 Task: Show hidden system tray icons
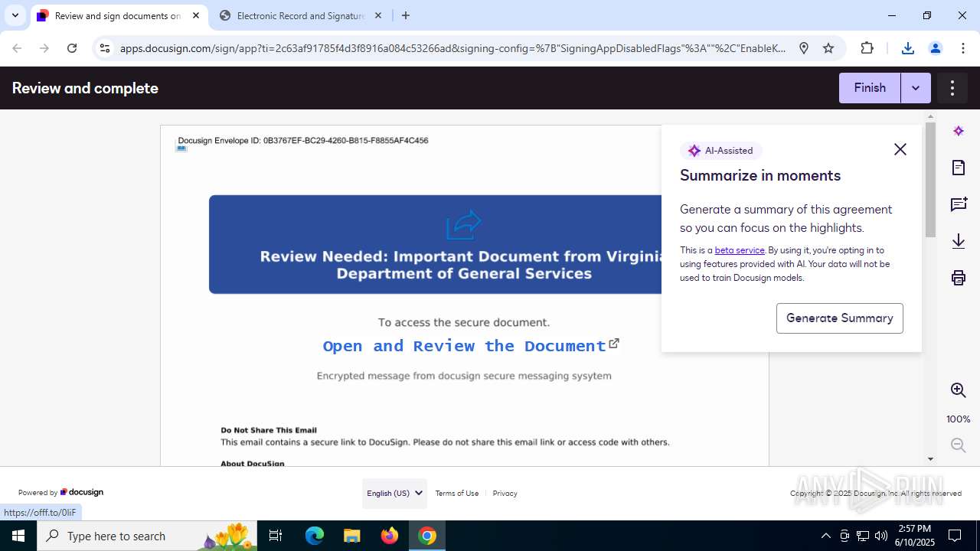(x=825, y=536)
